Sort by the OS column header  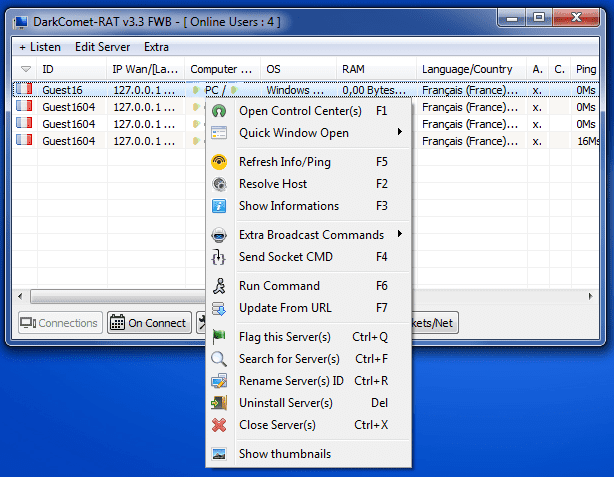coord(299,69)
